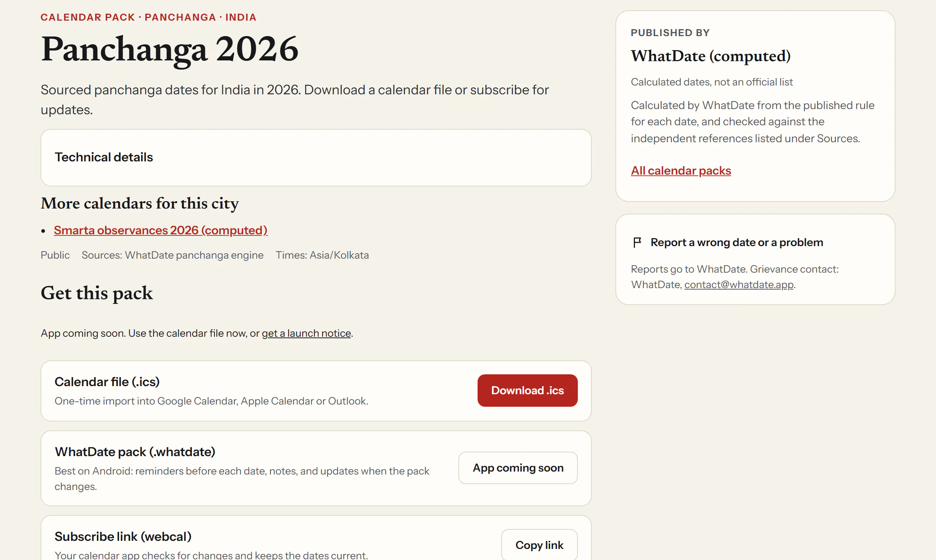Click the PUBLISHED BY label
The image size is (936, 560).
(x=670, y=33)
